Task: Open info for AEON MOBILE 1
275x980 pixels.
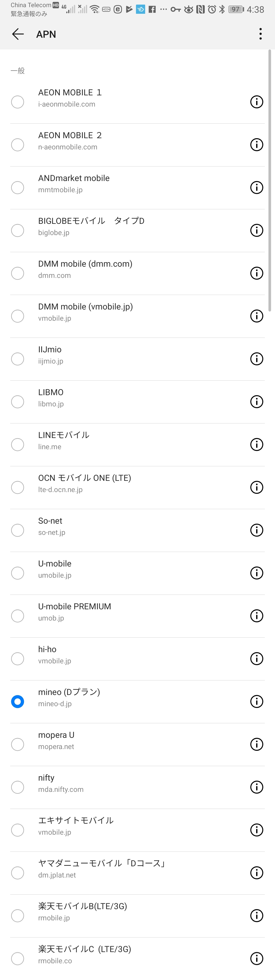Action: 256,102
